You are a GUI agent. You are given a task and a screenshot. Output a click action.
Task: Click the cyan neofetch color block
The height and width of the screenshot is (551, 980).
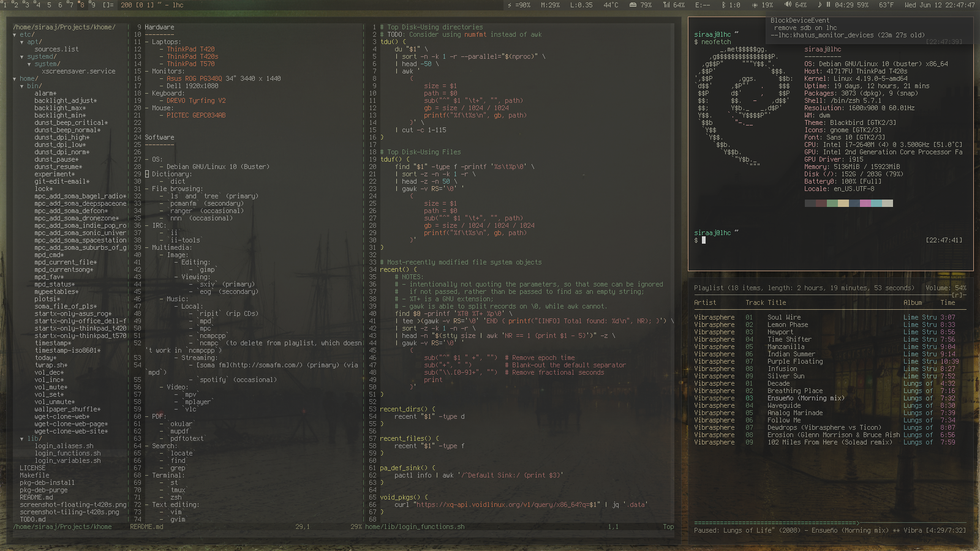(876, 203)
